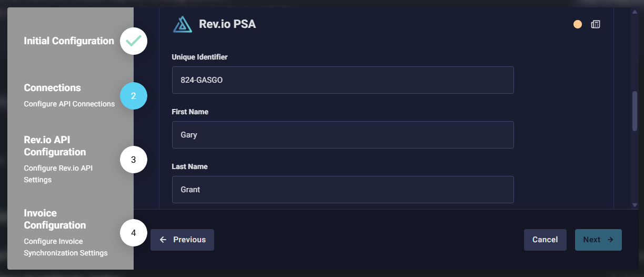
Task: Click the Unique Identifier input field
Action: pos(343,80)
